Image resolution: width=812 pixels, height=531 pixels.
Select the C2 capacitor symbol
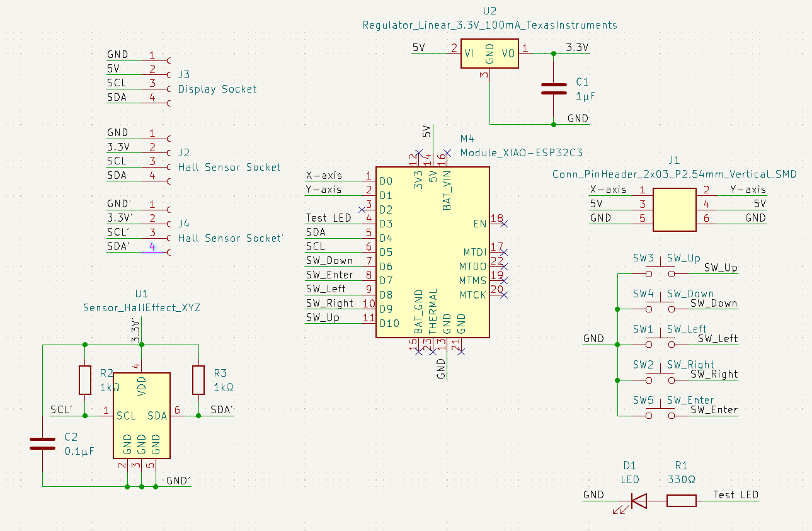[x=43, y=443]
